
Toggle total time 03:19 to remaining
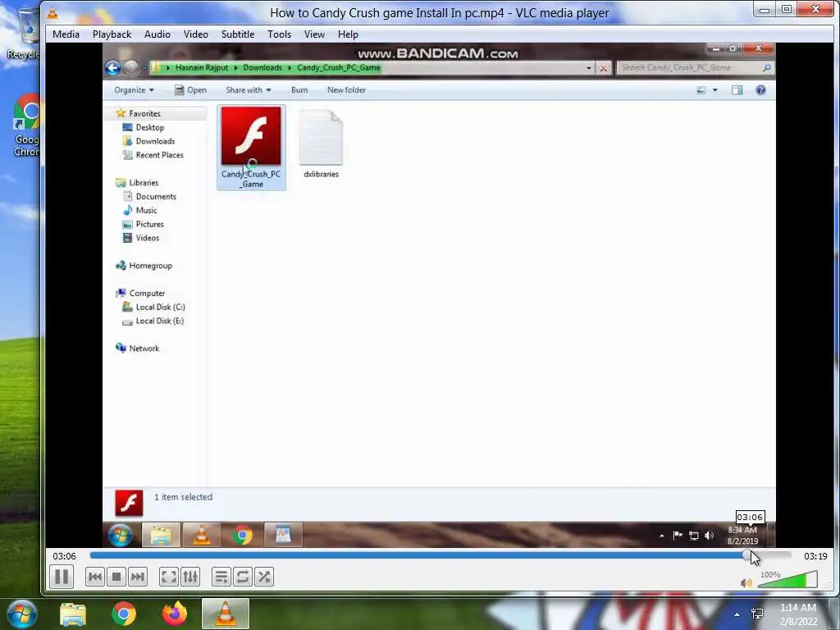tap(815, 556)
